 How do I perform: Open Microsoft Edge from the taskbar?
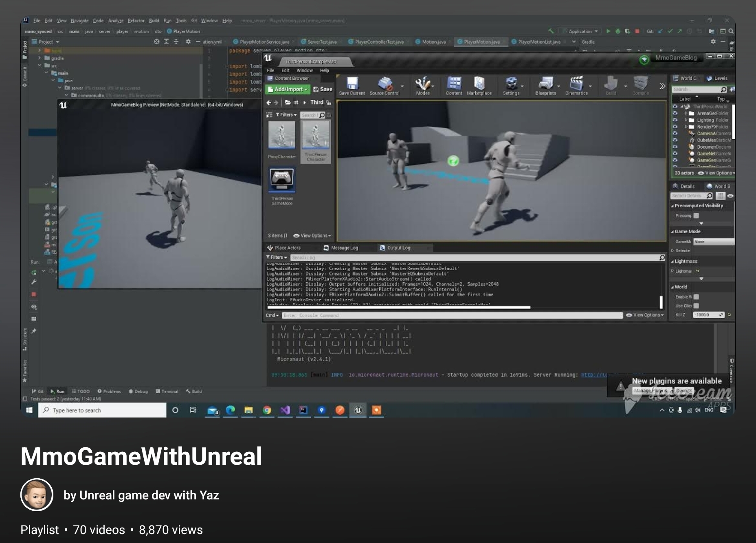click(231, 410)
